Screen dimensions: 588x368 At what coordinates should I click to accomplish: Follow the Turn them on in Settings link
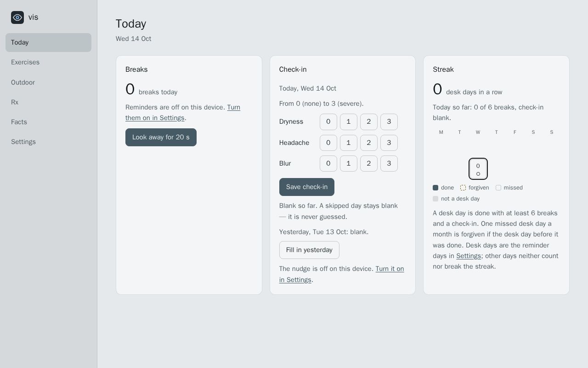pos(183,112)
